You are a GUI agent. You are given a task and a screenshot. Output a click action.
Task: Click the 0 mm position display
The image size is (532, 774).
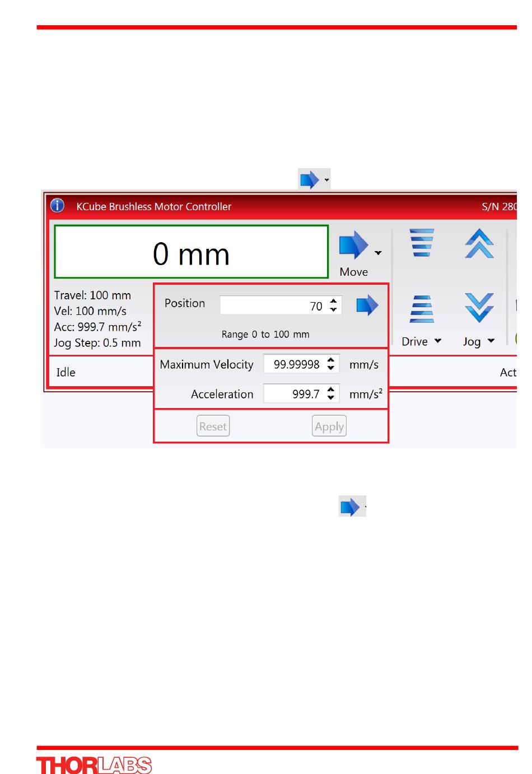(191, 253)
